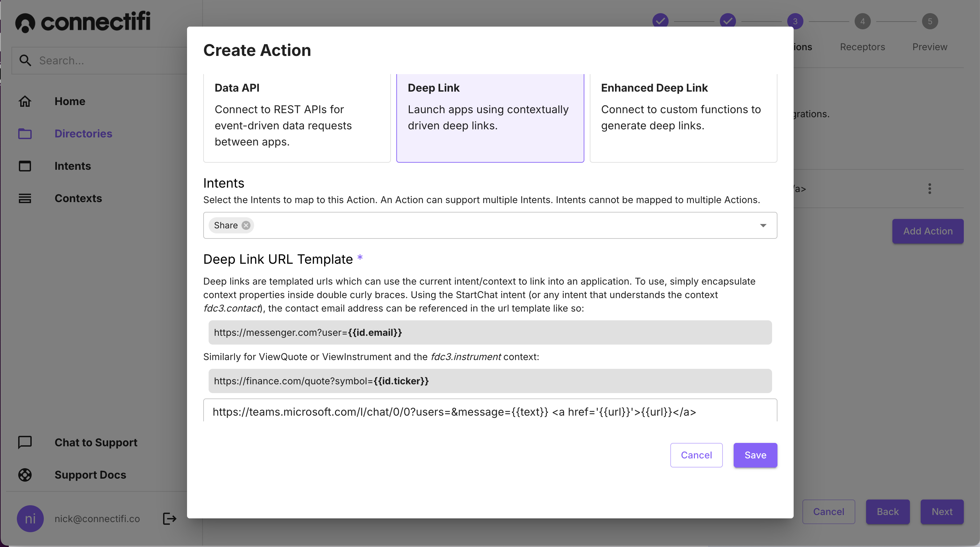Screen dimensions: 980x547
Task: Click the Share chip label
Action: click(x=225, y=225)
